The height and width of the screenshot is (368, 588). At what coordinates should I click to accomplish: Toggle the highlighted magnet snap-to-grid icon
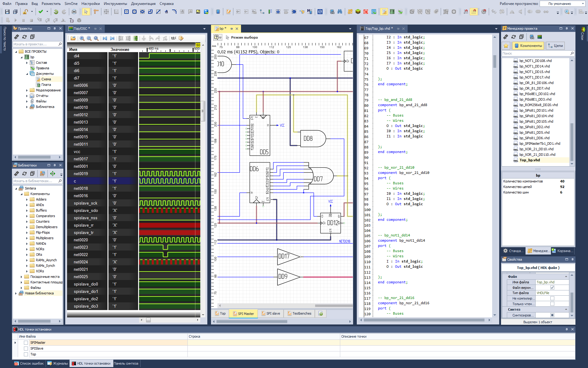pyautogui.click(x=474, y=12)
